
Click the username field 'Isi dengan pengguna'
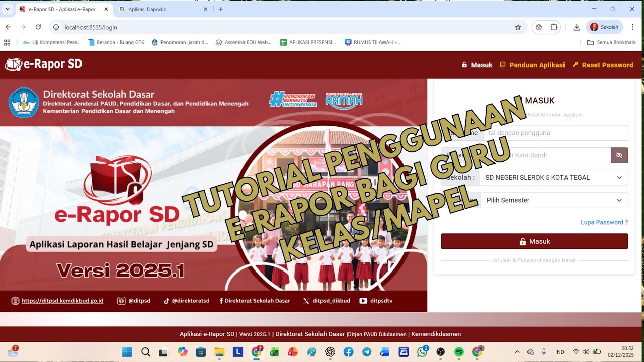[555, 133]
